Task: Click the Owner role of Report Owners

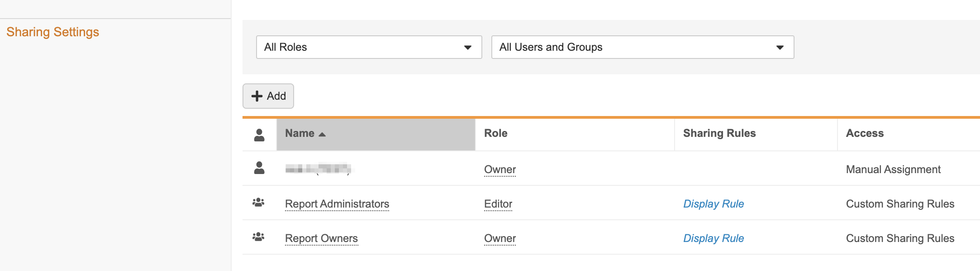Action: [500, 238]
